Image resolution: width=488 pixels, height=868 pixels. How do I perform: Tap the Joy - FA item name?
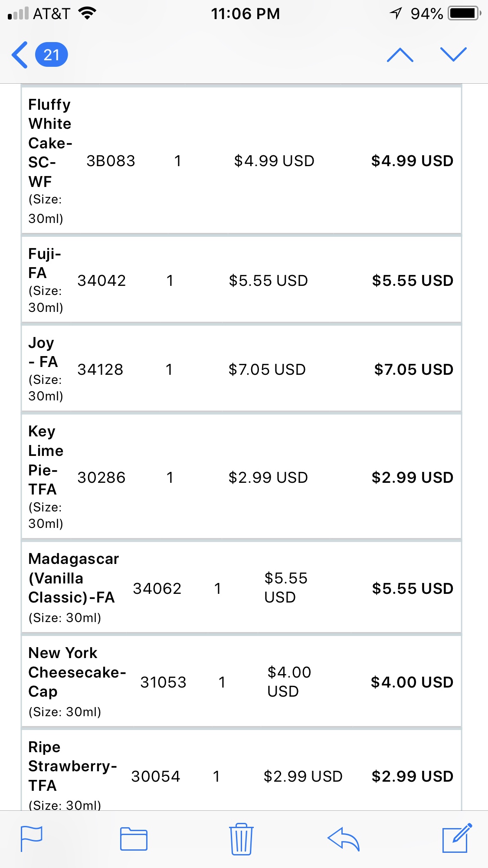click(43, 352)
